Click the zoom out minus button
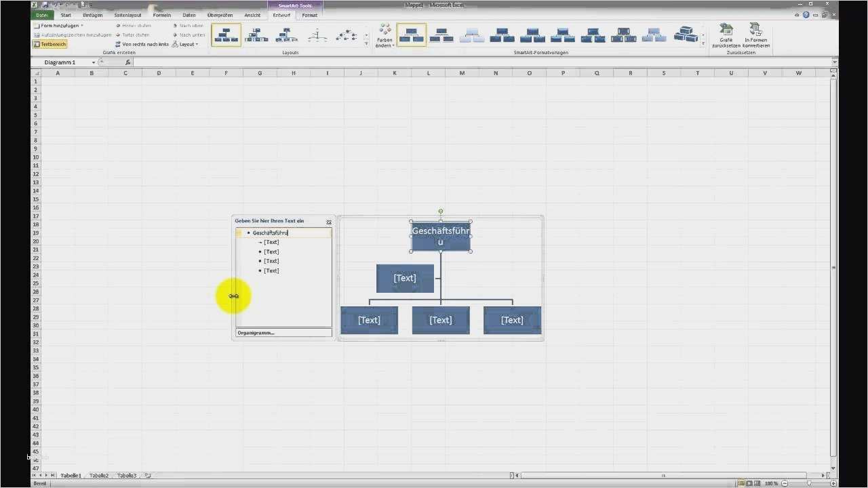868x488 pixels. 786,483
